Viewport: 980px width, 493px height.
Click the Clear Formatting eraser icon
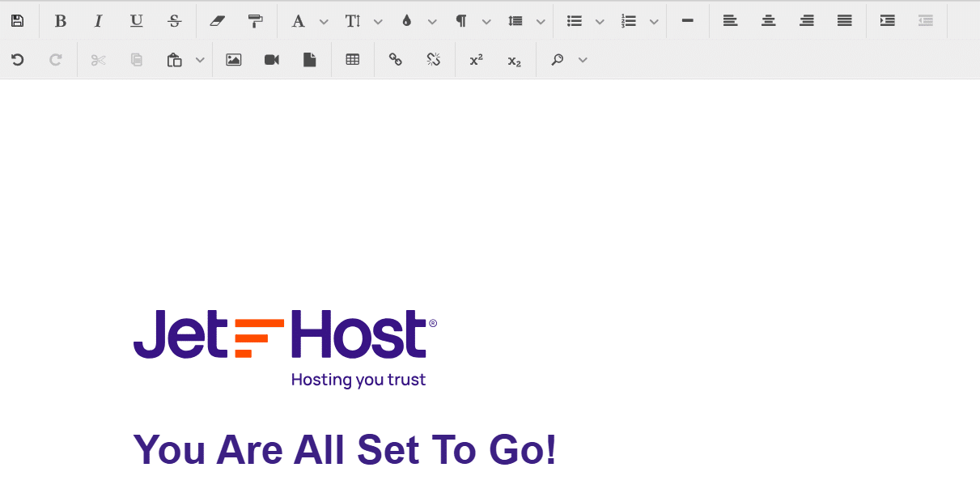tap(217, 21)
